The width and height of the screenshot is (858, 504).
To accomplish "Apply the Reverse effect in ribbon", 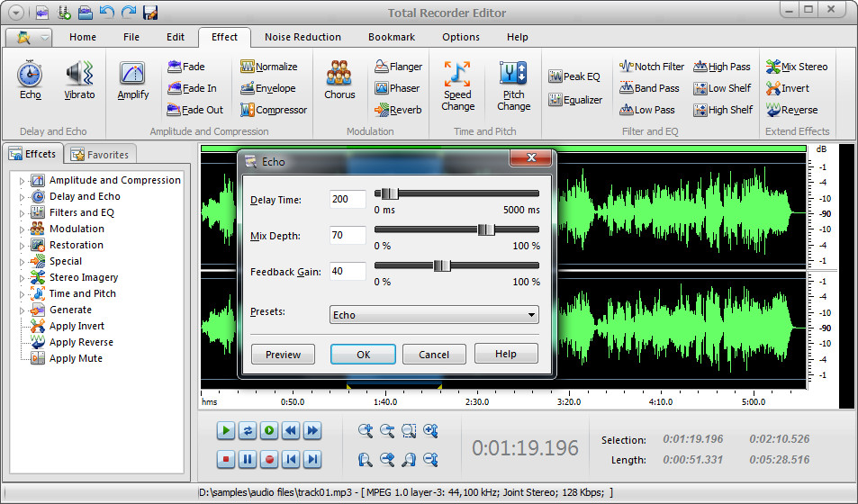I will pyautogui.click(x=791, y=110).
